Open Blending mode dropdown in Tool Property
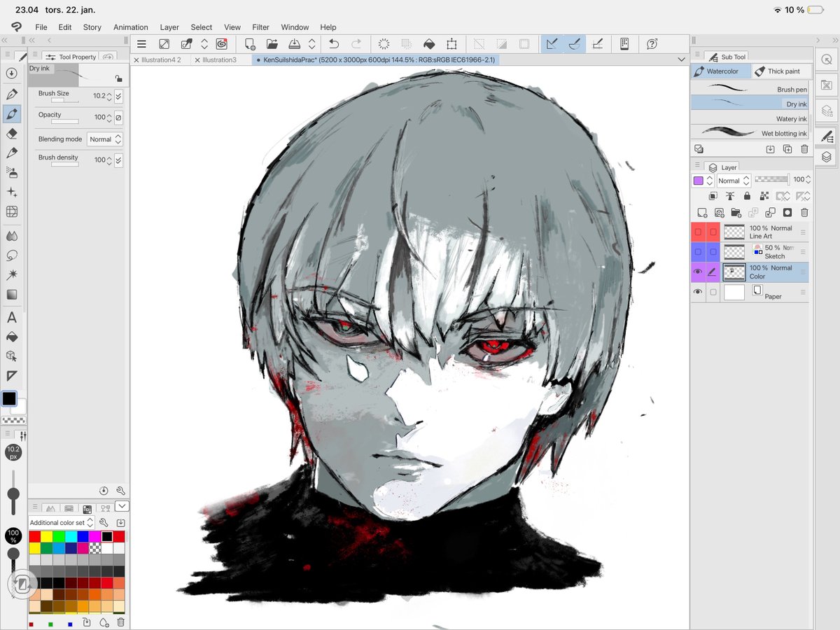The width and height of the screenshot is (840, 630). [x=105, y=139]
